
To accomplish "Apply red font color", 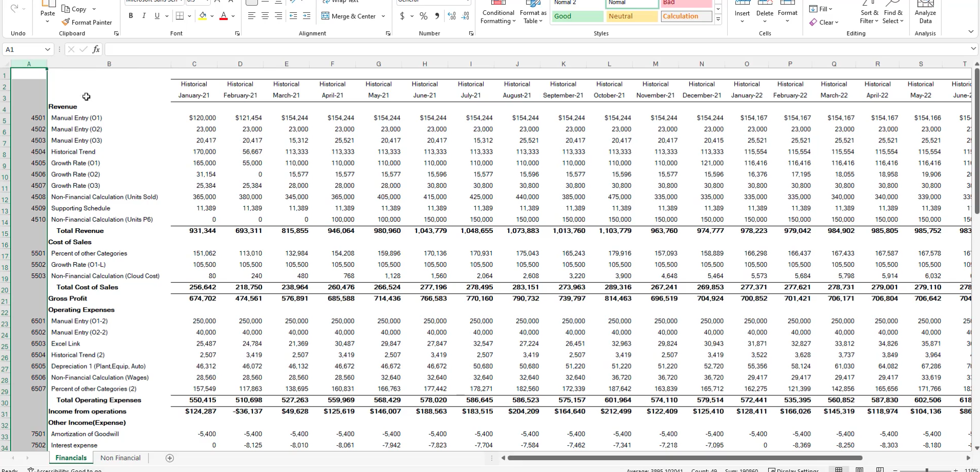I will pyautogui.click(x=224, y=16).
